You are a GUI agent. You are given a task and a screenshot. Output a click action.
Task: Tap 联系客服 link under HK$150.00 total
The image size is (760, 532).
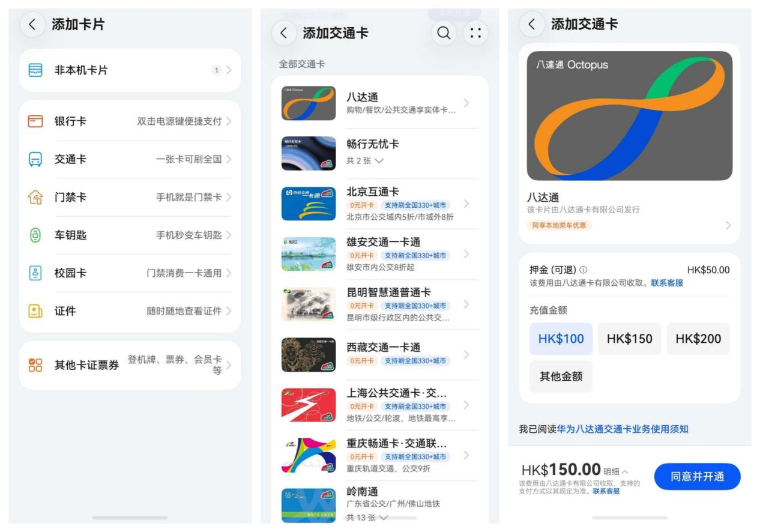(x=606, y=491)
